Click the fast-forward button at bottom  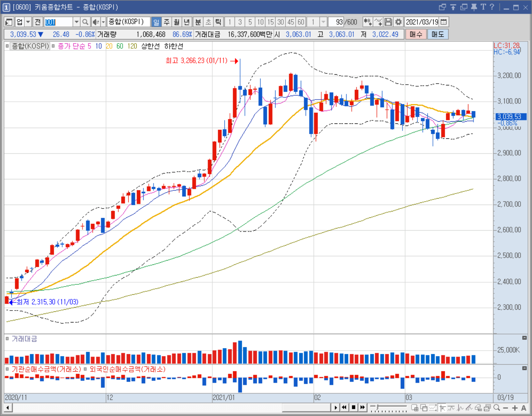pos(363,407)
